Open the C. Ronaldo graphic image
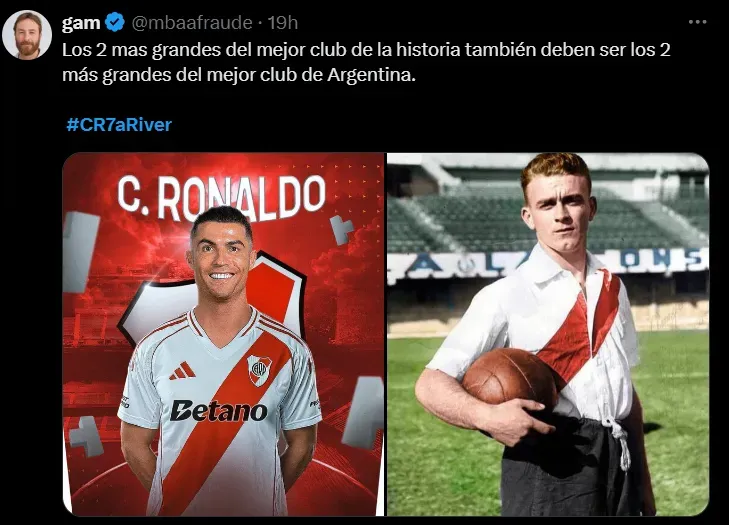The height and width of the screenshot is (525, 729). pyautogui.click(x=224, y=334)
